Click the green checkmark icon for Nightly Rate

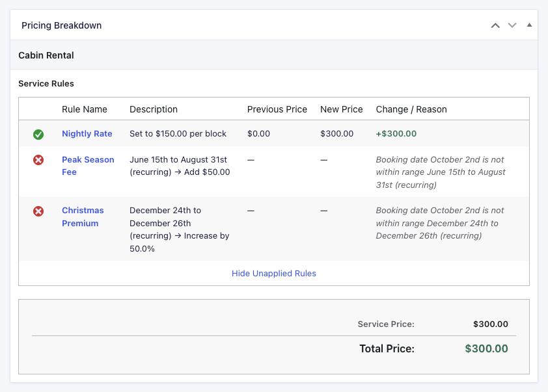(x=38, y=134)
